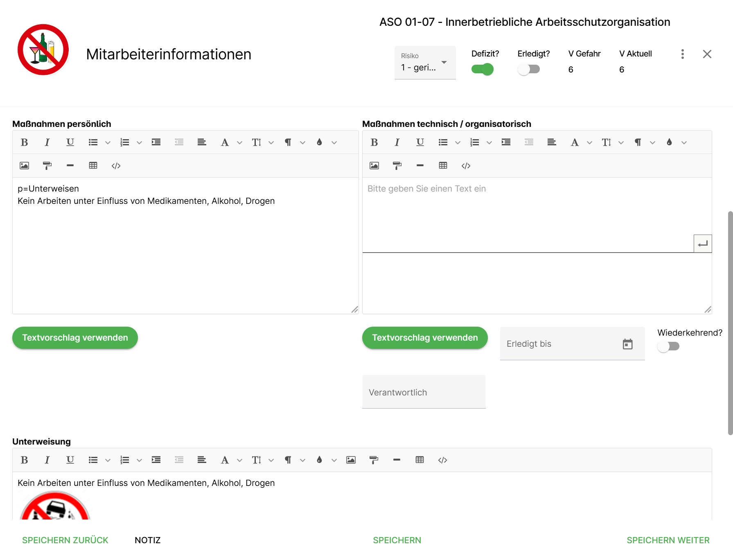This screenshot has height=560, width=733.
Task: Turn off the Defizit switch
Action: (483, 69)
